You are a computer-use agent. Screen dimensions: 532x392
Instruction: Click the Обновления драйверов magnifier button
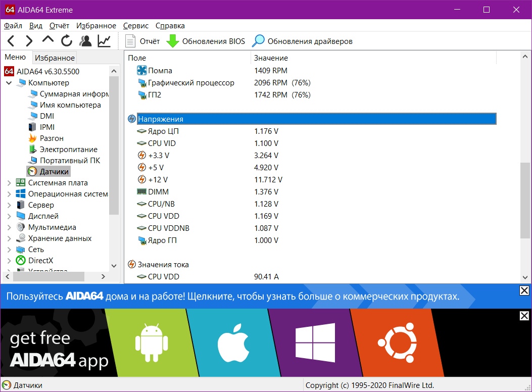click(302, 41)
